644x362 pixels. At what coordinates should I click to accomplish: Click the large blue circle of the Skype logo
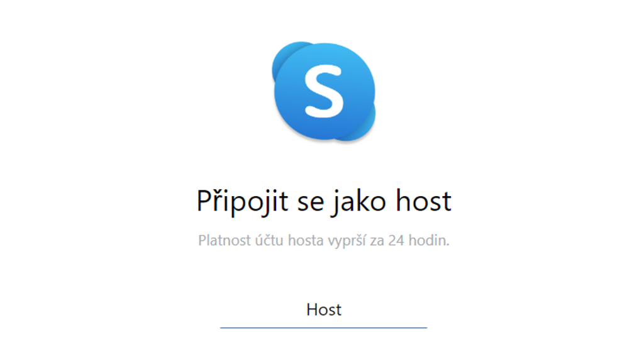pyautogui.click(x=325, y=91)
